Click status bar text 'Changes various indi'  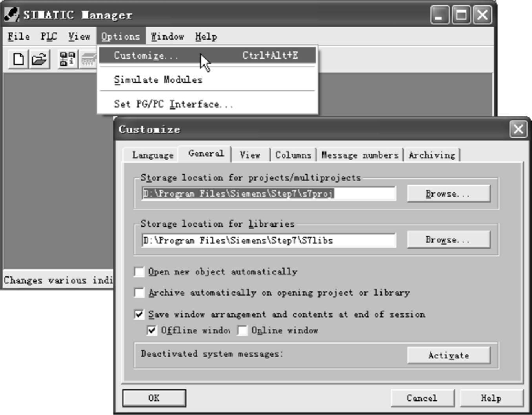tap(58, 280)
